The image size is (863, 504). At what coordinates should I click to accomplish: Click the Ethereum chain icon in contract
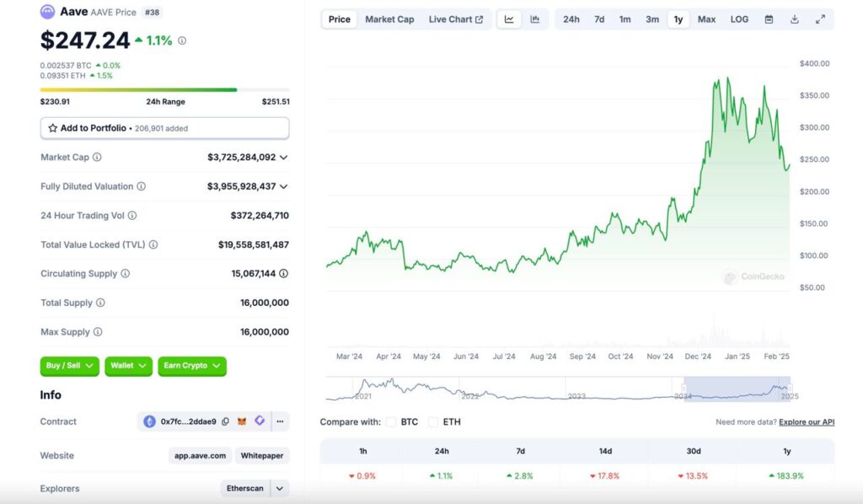coord(149,421)
